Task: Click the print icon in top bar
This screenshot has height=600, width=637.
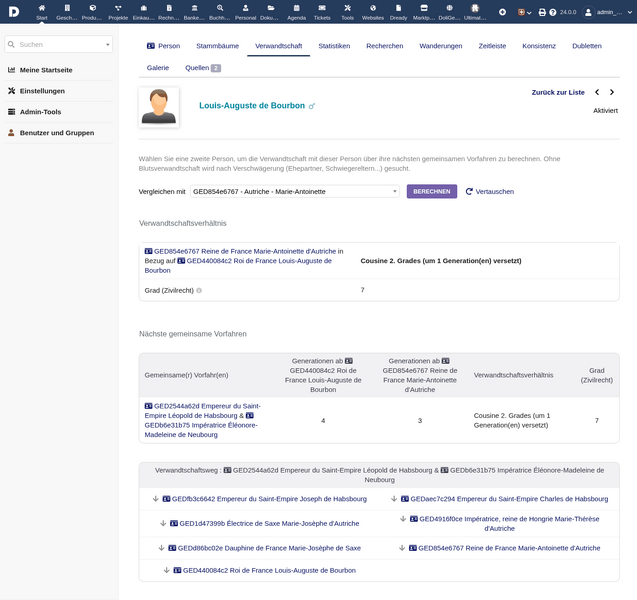Action: pos(542,12)
